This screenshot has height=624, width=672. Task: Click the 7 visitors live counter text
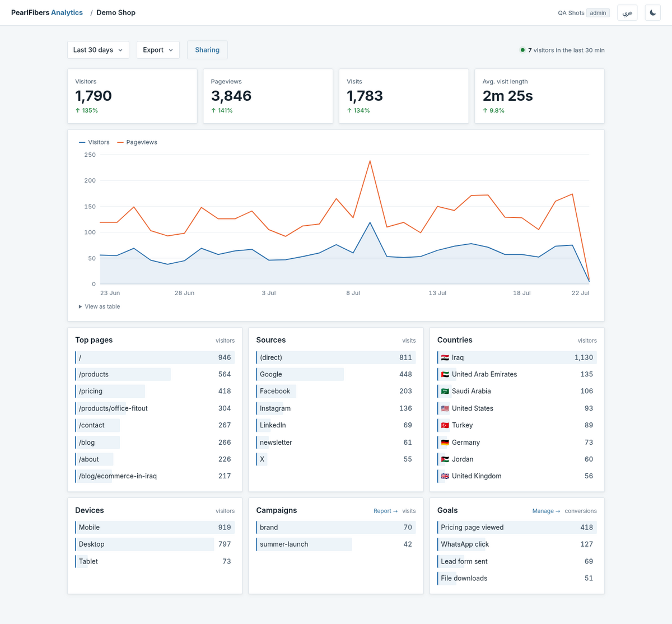(x=566, y=50)
